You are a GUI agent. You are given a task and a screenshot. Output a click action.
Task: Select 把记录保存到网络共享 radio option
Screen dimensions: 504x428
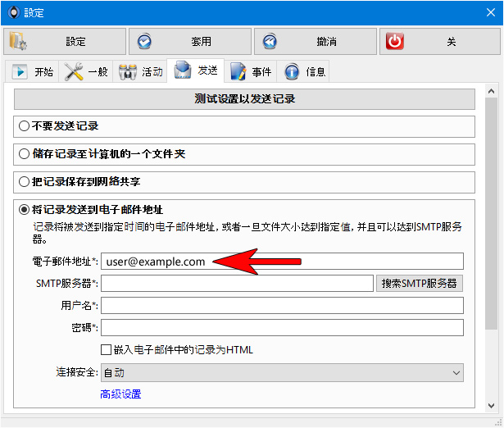click(x=24, y=182)
